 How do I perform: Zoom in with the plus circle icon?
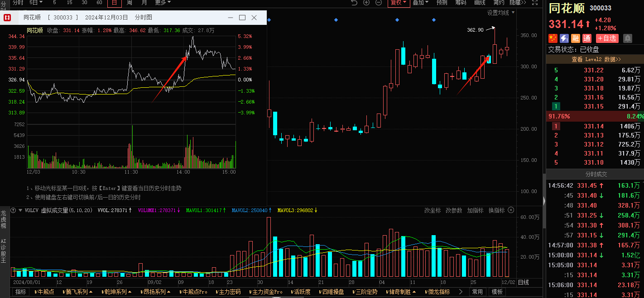pyautogui.click(x=366, y=3)
